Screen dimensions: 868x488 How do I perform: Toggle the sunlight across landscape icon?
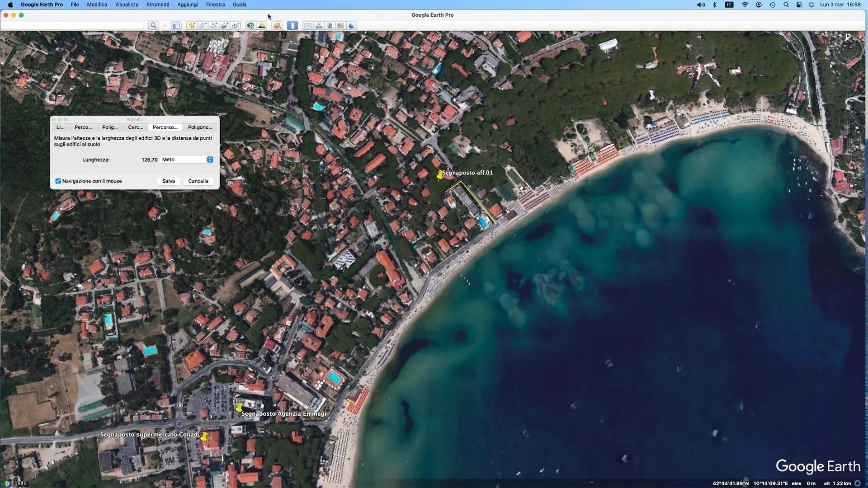pos(261,26)
